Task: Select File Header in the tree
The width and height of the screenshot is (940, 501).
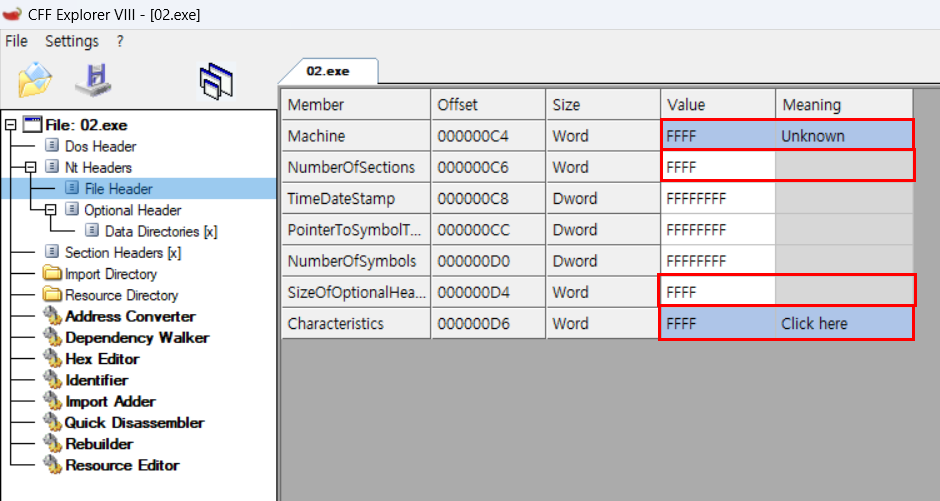Action: point(118,189)
